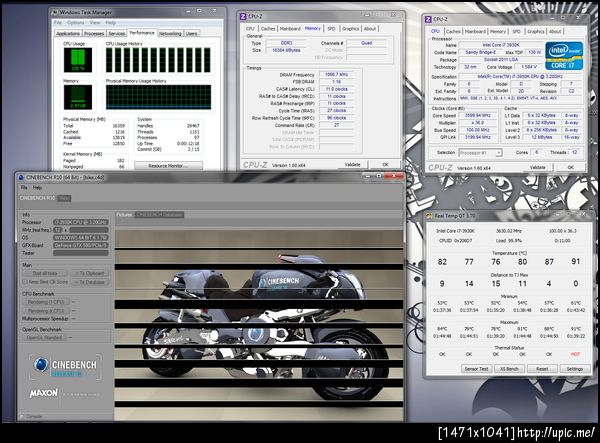Open the Graphics tab in the CPU-Z Memory window
Image resolution: width=600 pixels, height=443 pixels.
(x=351, y=29)
